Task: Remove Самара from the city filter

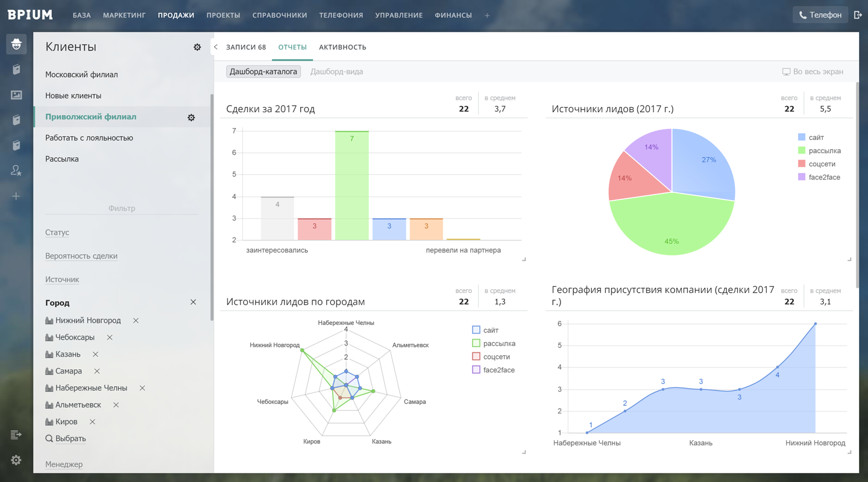Action: [96, 371]
